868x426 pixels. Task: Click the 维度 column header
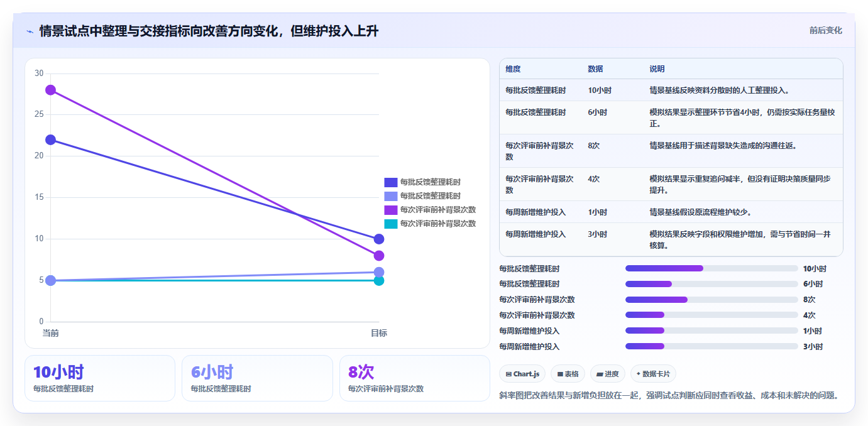click(513, 69)
